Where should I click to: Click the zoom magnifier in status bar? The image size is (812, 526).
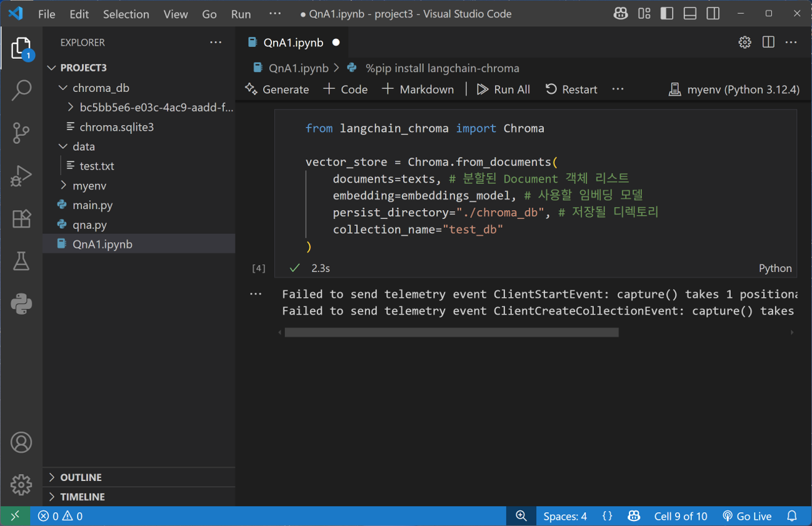521,516
